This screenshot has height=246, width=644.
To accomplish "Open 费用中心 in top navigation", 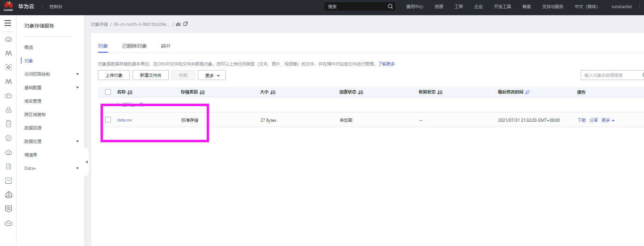I will pyautogui.click(x=415, y=6).
